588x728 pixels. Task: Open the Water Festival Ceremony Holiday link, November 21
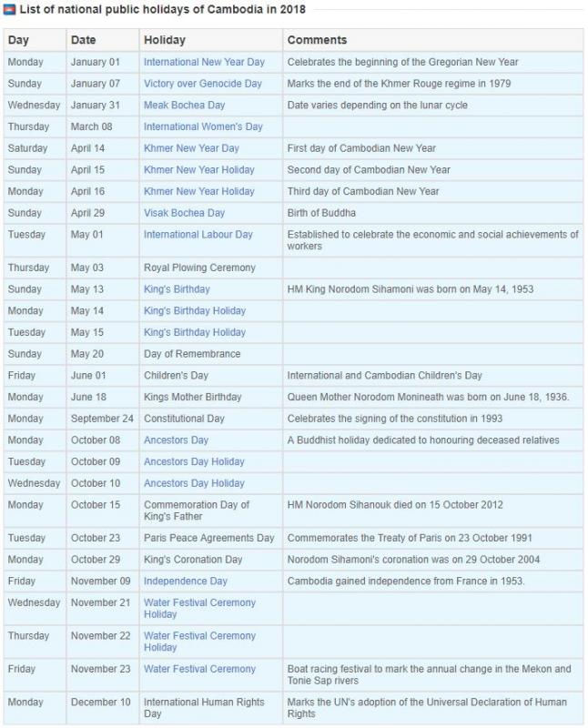(199, 608)
